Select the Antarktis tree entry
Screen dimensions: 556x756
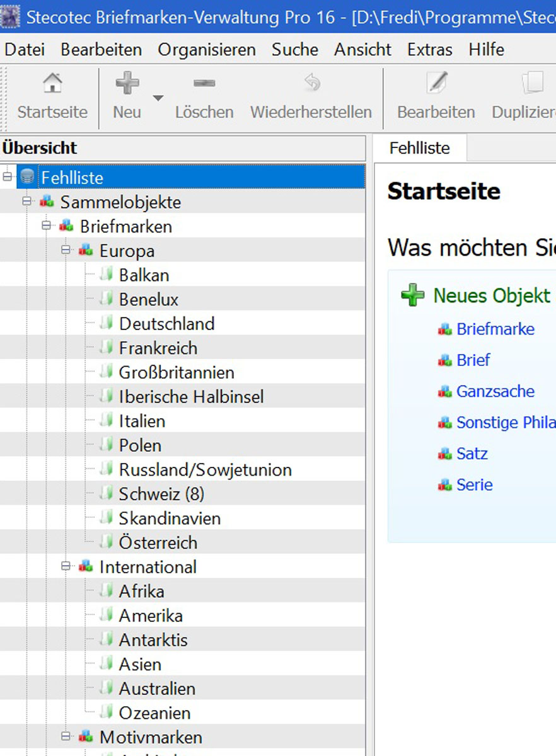pyautogui.click(x=153, y=640)
